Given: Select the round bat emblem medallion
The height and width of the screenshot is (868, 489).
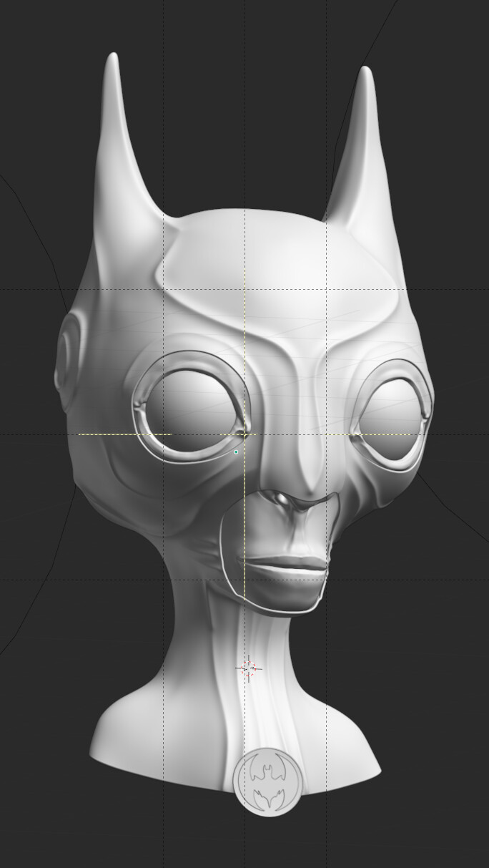Looking at the screenshot, I should coord(267,782).
